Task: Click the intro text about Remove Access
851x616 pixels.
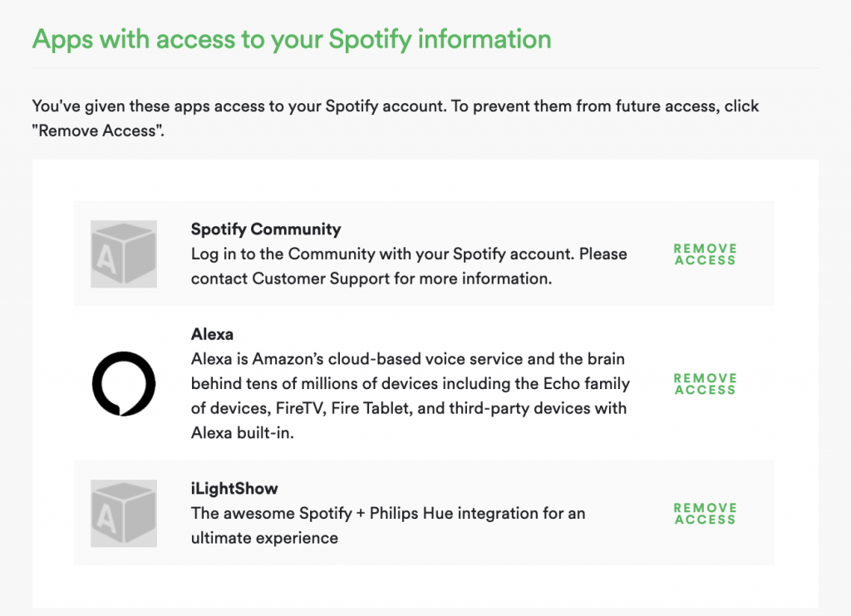Action: point(395,118)
